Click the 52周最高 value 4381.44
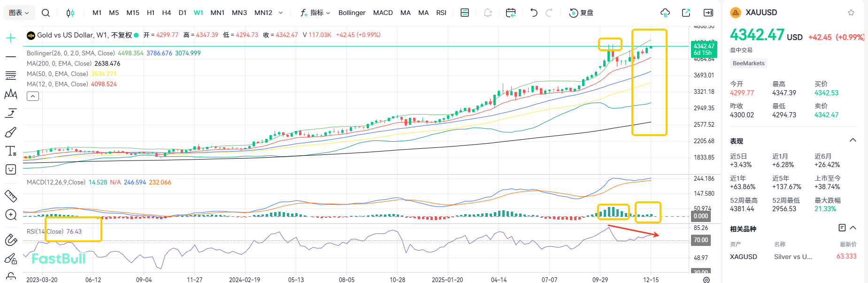This screenshot has width=868, height=283. click(742, 209)
